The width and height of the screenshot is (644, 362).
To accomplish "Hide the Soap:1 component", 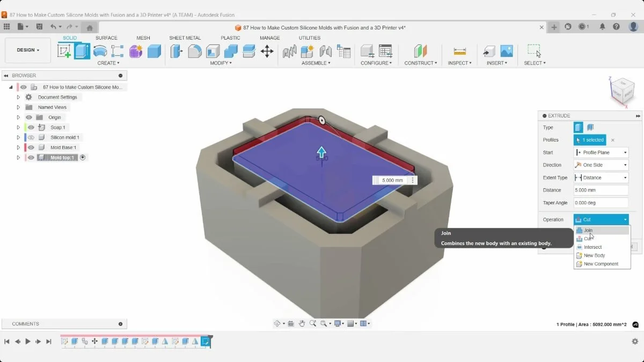I will pos(31,127).
